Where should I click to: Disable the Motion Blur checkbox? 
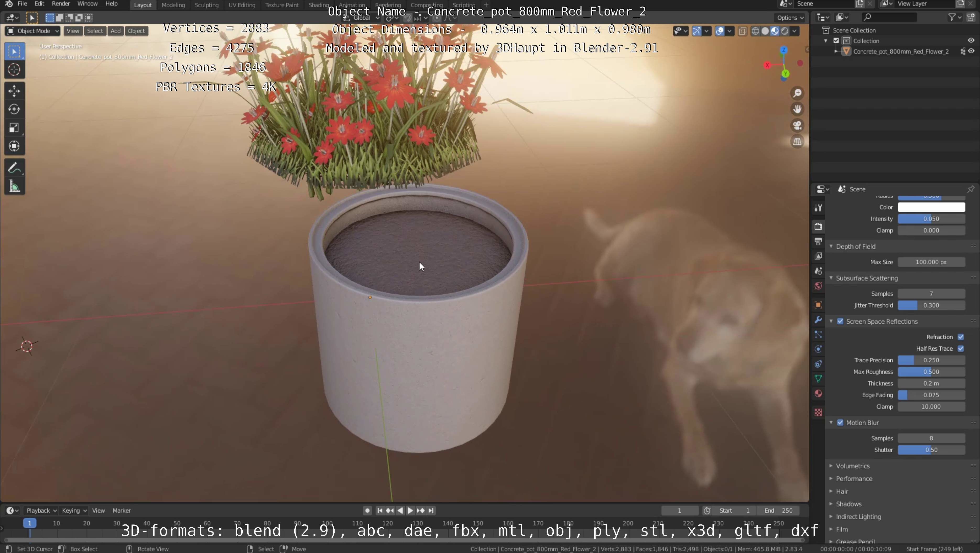840,422
